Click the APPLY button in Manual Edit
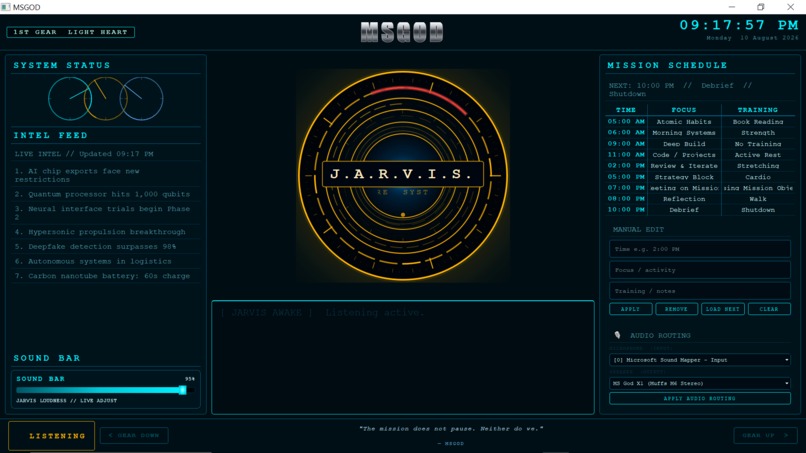 [631, 309]
